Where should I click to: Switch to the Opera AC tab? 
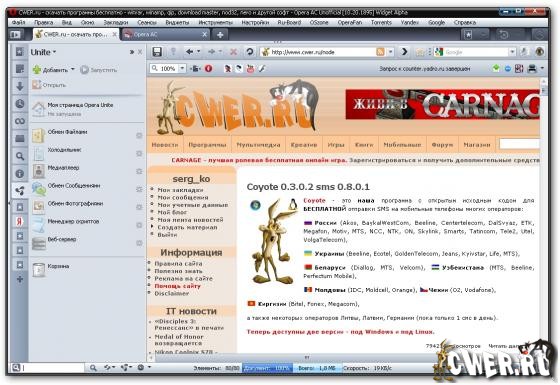165,35
